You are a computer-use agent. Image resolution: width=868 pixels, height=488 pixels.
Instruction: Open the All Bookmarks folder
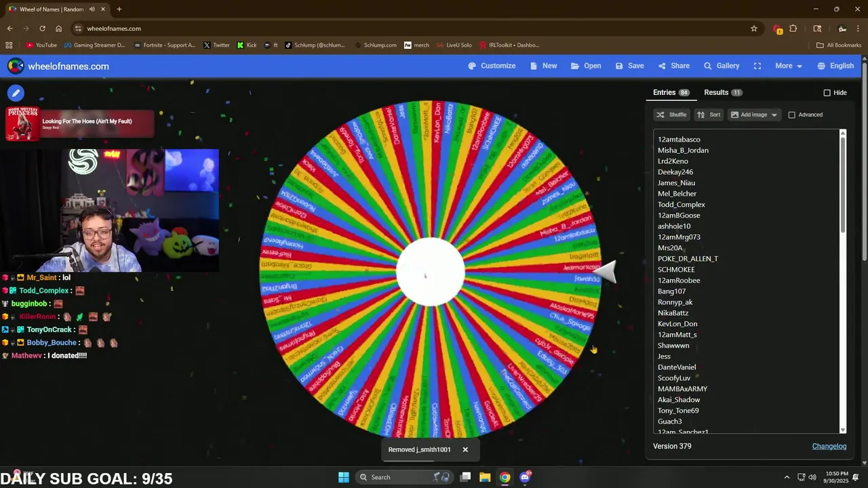pyautogui.click(x=839, y=45)
